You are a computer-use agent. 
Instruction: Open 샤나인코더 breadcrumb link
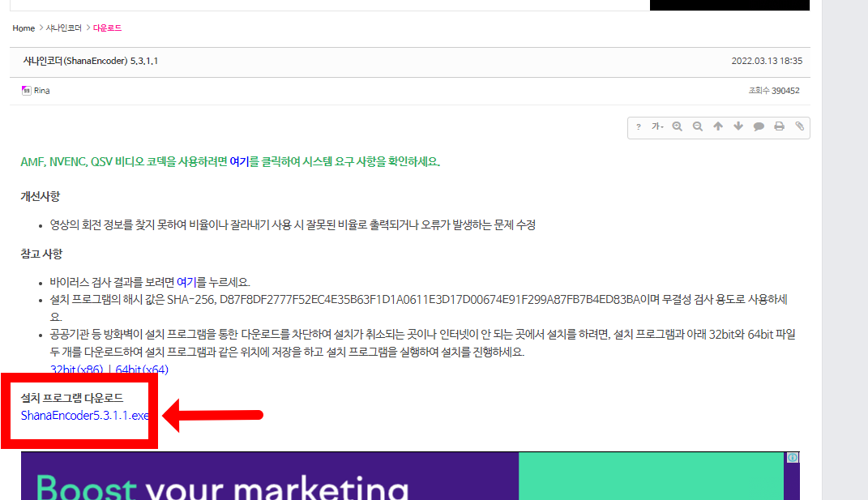coord(64,28)
